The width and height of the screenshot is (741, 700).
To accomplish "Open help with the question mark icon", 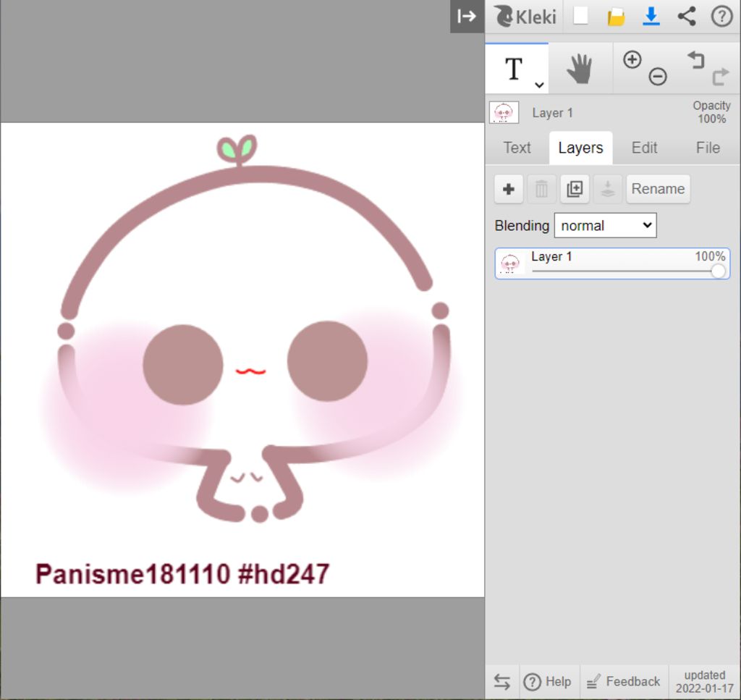I will point(721,17).
